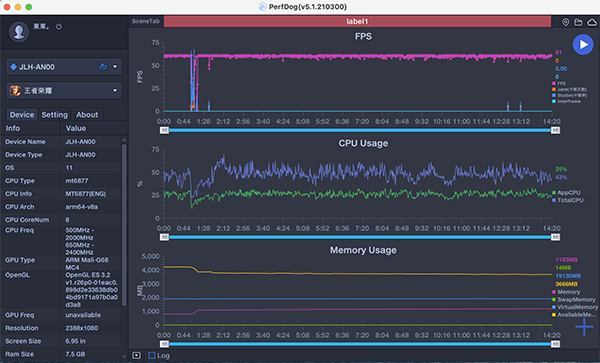Click the USB link icon beside JLH-AN00
The width and height of the screenshot is (600, 363).
(x=103, y=67)
